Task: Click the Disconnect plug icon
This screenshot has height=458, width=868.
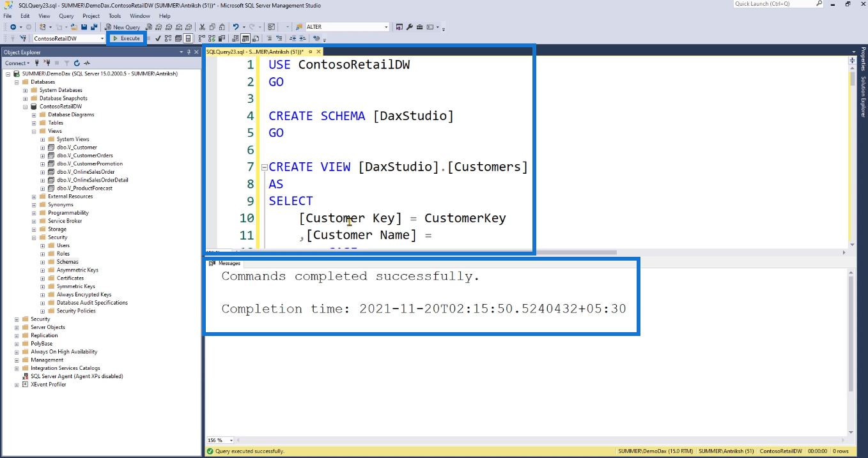Action: tap(47, 63)
